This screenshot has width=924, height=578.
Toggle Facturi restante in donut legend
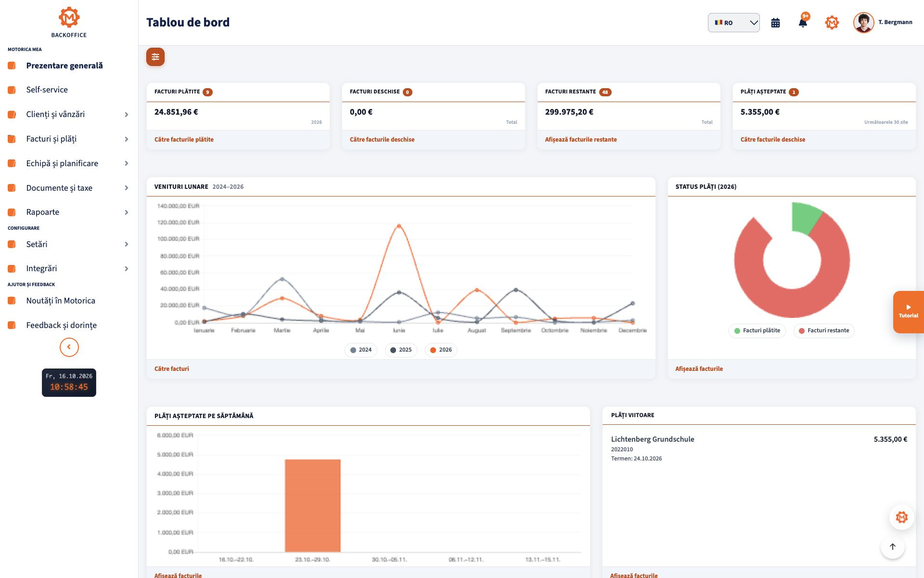[x=824, y=330]
